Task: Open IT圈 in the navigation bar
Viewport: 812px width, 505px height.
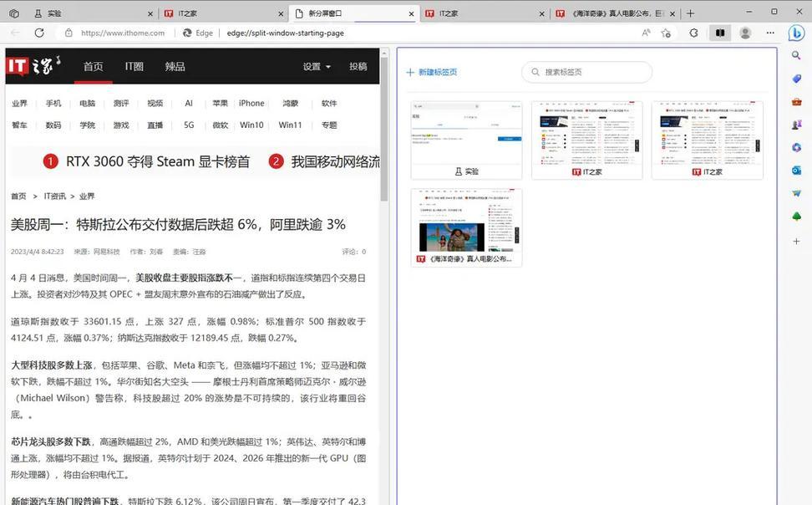Action: [x=134, y=66]
